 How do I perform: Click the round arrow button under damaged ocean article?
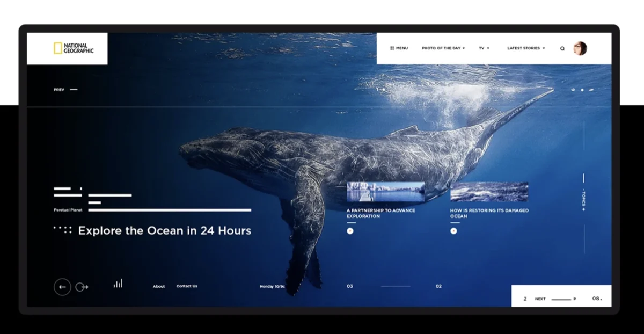point(453,231)
